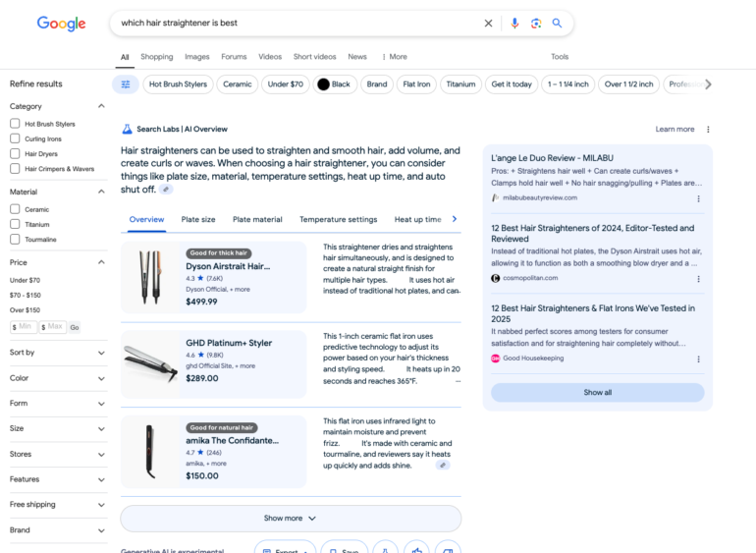Select the Plate material overview tab
Screen dimensions: 756x553
point(257,220)
